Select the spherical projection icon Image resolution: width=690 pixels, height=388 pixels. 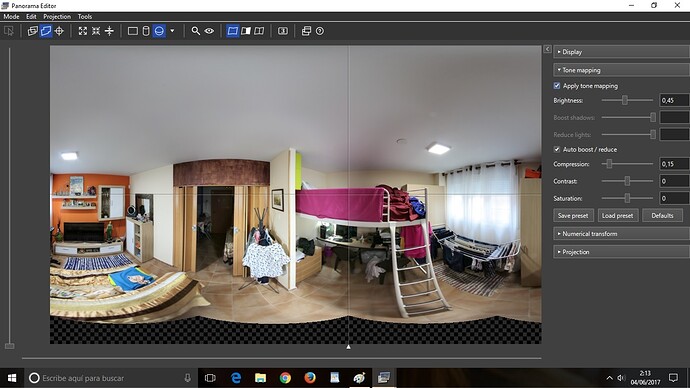click(159, 31)
